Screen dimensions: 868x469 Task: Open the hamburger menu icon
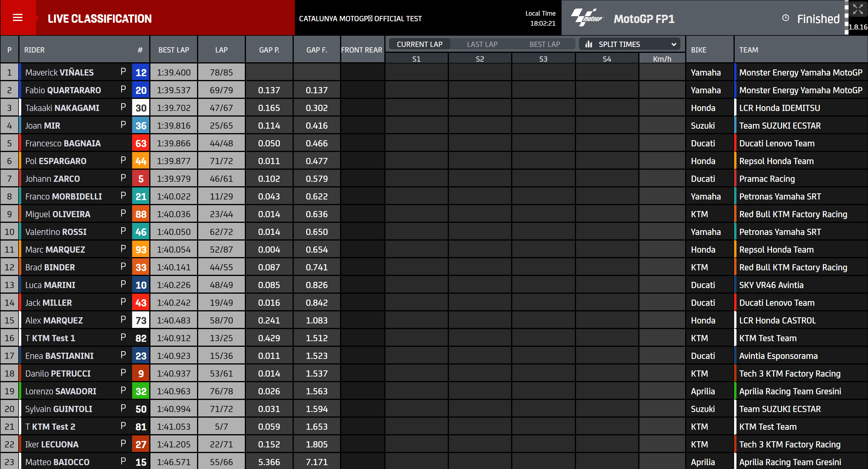17,17
